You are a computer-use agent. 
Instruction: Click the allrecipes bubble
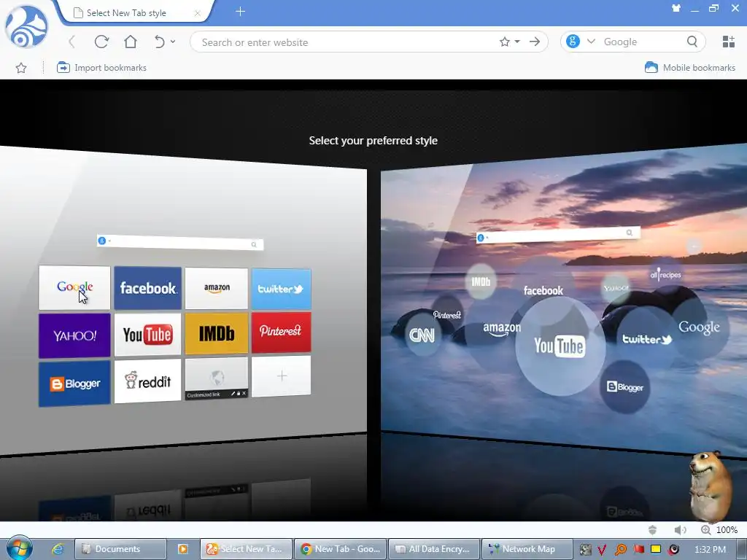[665, 274]
